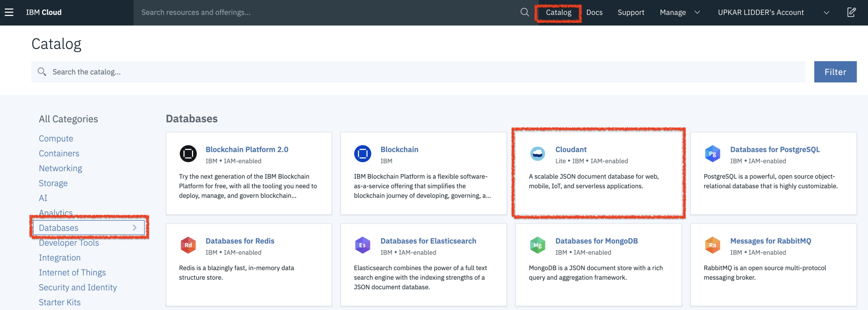The width and height of the screenshot is (868, 310).
Task: Click the Elasticsearch Es hexagon icon
Action: coord(362,245)
